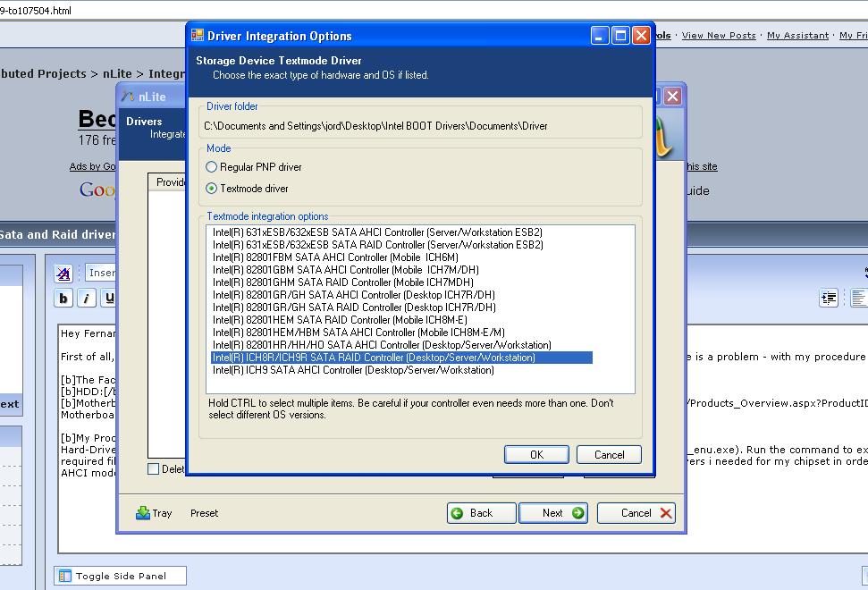
Task: Click Toggle Side Panel
Action: click(x=120, y=576)
